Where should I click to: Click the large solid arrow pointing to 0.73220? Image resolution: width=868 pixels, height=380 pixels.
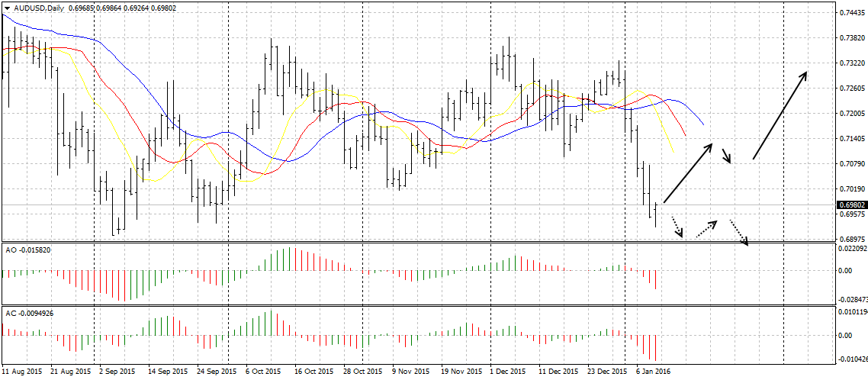click(x=780, y=115)
